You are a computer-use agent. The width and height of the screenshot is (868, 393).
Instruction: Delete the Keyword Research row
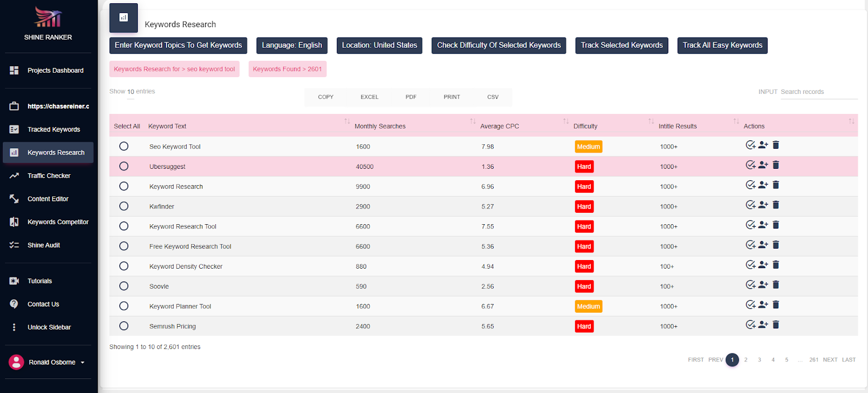[776, 185]
